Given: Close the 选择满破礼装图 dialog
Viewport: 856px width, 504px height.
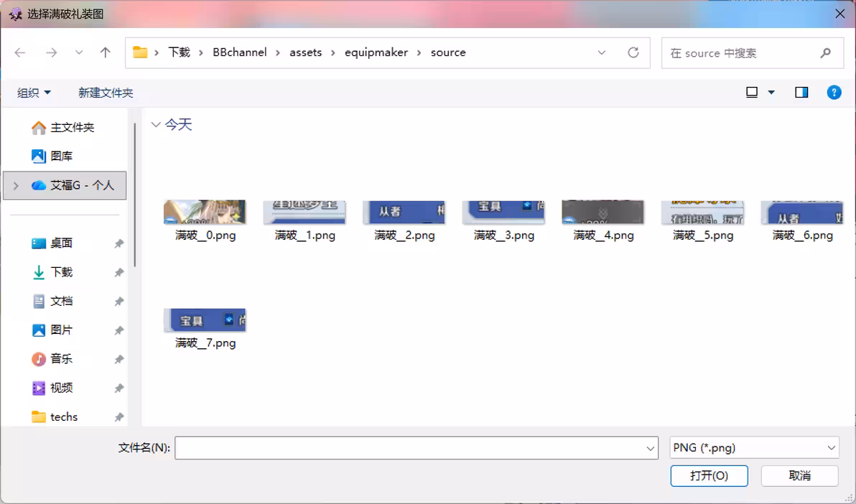Looking at the screenshot, I should click(840, 14).
